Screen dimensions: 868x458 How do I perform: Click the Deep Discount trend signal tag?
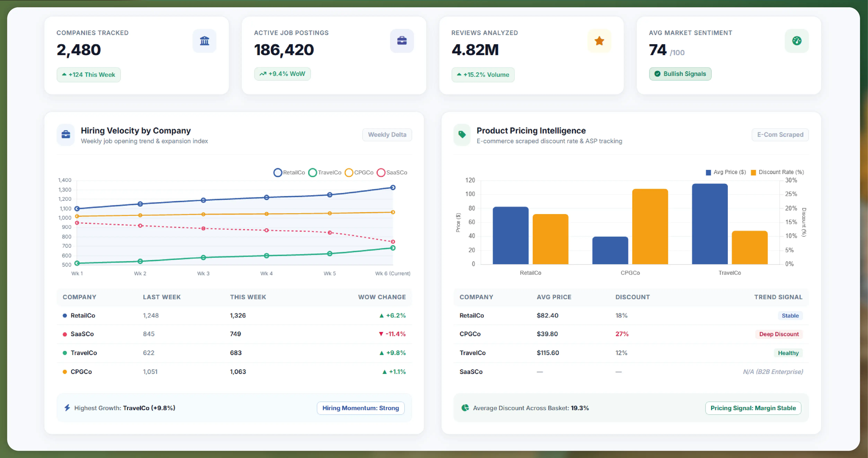tap(779, 334)
